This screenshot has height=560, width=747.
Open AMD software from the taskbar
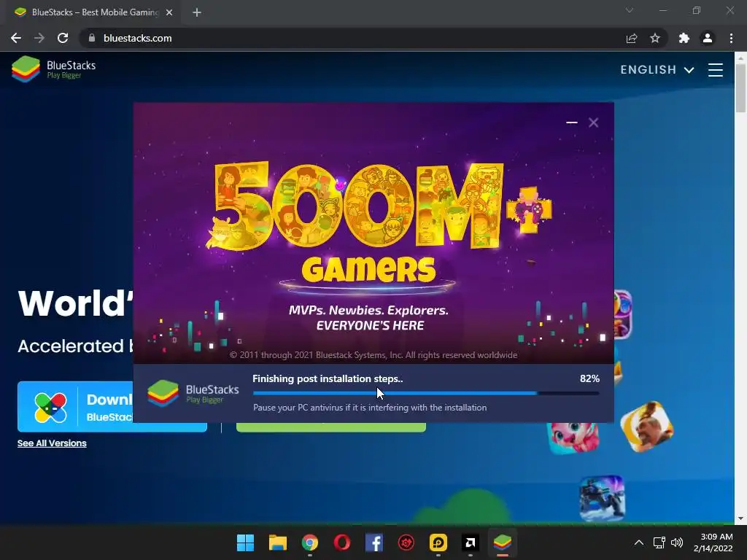pos(471,542)
